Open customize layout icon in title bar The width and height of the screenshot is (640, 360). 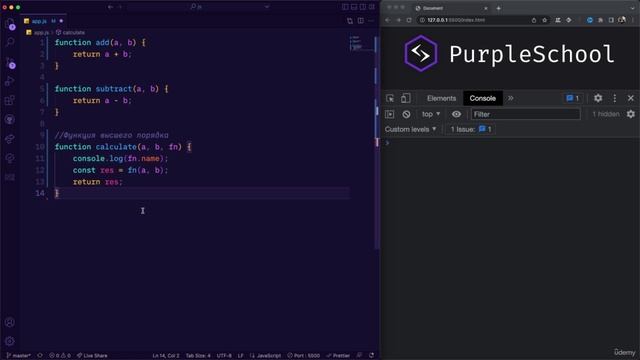[x=371, y=7]
